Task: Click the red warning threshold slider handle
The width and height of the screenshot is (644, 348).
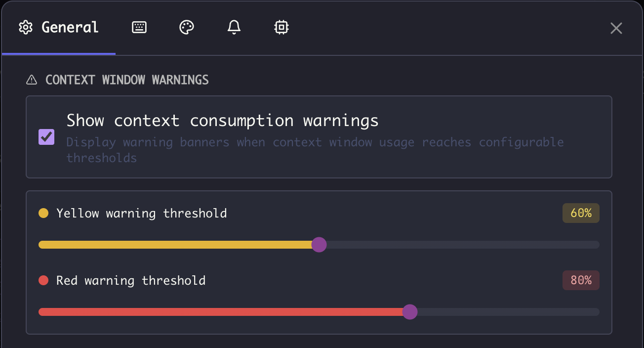Action: point(410,312)
